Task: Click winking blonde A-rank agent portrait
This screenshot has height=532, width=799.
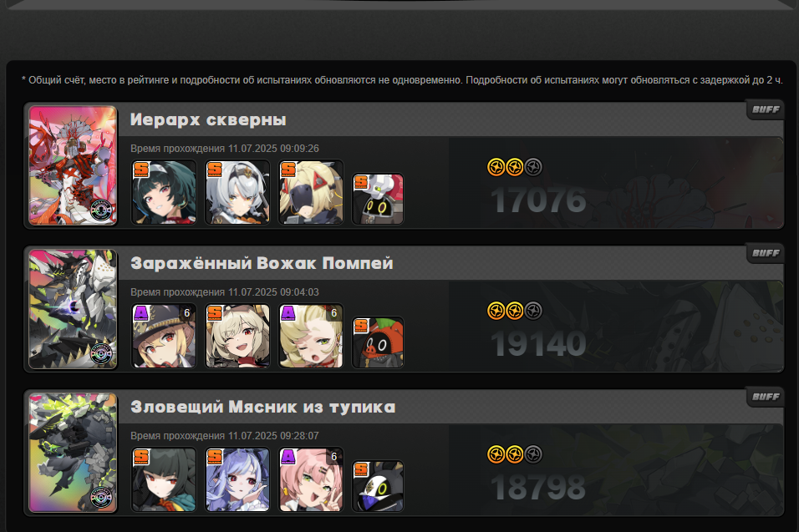Action: [311, 336]
